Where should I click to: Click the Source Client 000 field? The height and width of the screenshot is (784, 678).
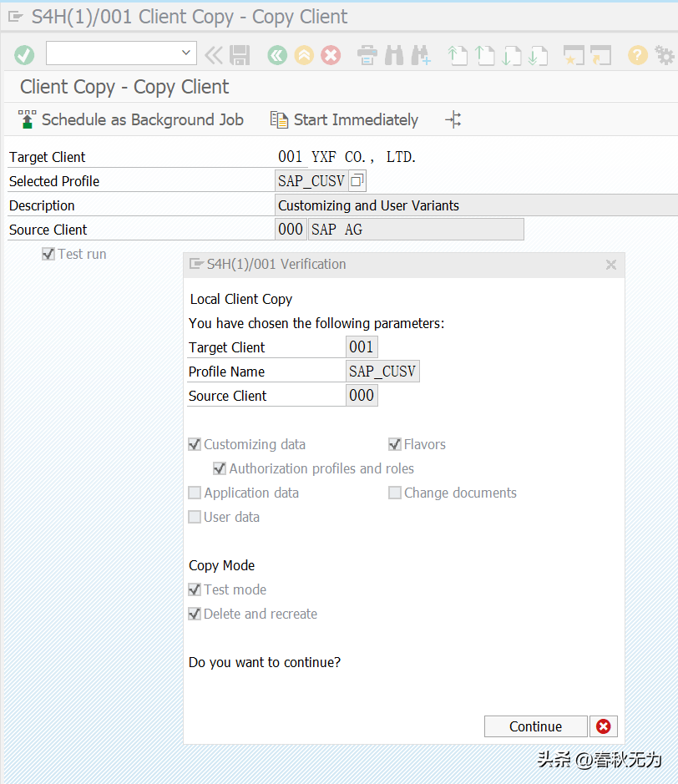click(x=291, y=230)
